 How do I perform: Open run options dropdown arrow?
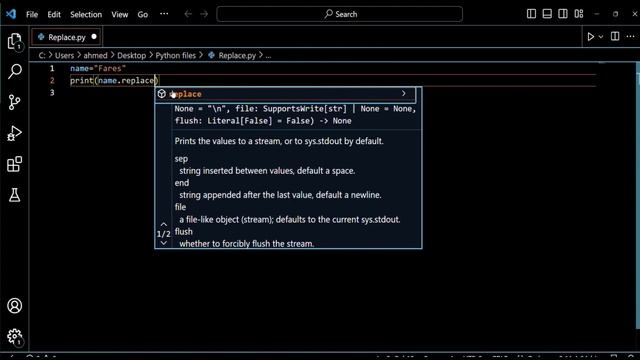(x=601, y=37)
